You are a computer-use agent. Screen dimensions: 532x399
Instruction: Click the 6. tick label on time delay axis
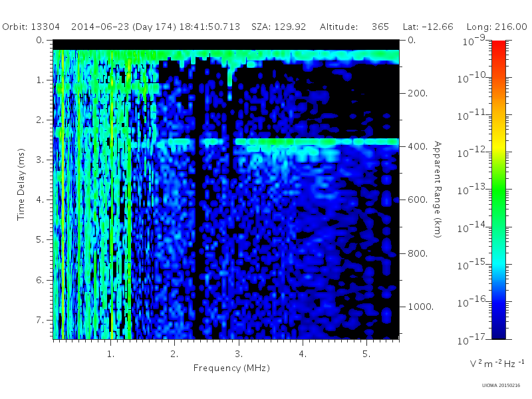click(x=40, y=280)
